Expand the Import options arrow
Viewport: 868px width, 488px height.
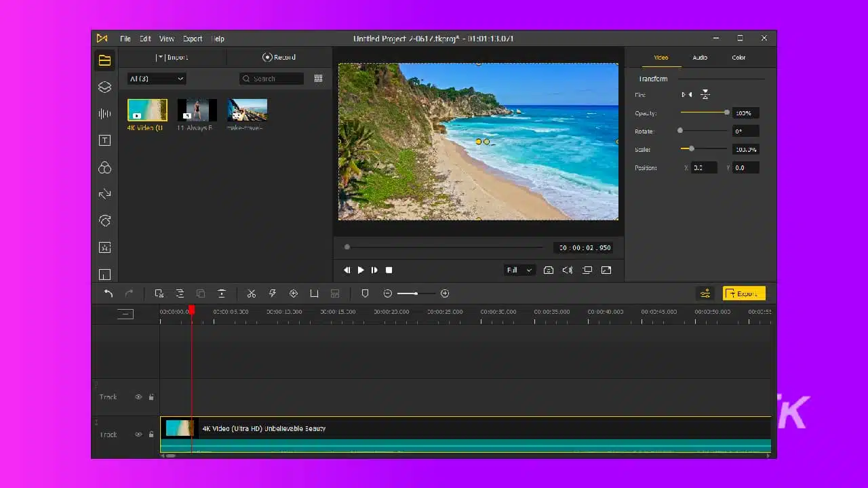(161, 57)
